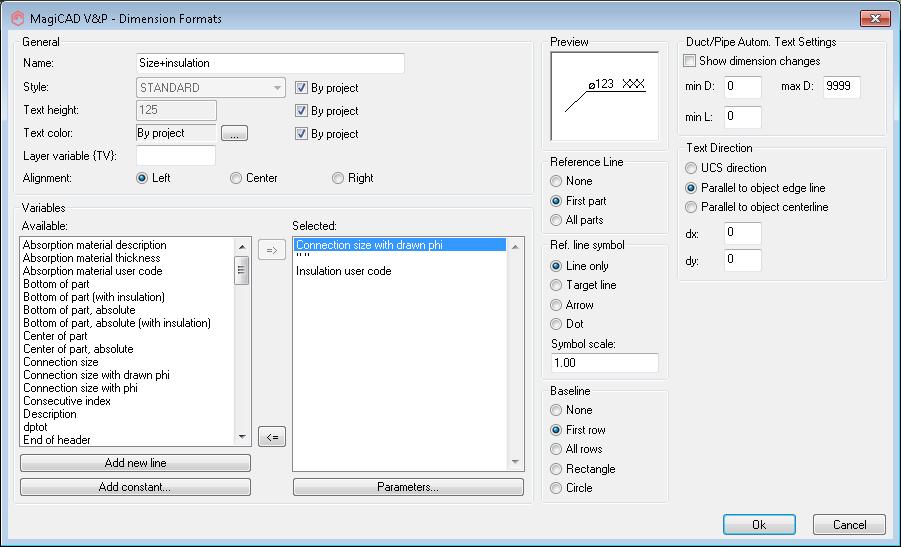Image resolution: width=901 pixels, height=547 pixels.
Task: Select Connection size with phi in Available
Action: tap(80, 388)
